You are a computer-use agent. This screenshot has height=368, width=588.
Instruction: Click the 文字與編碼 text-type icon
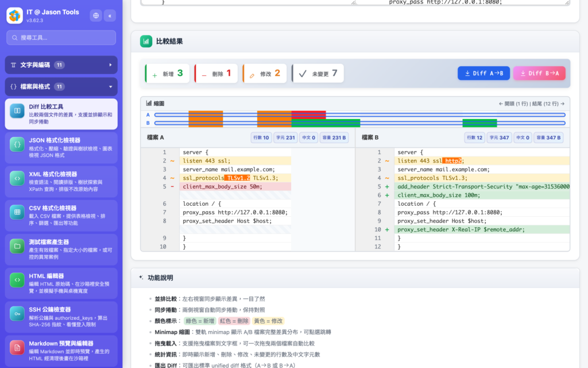[x=14, y=65]
